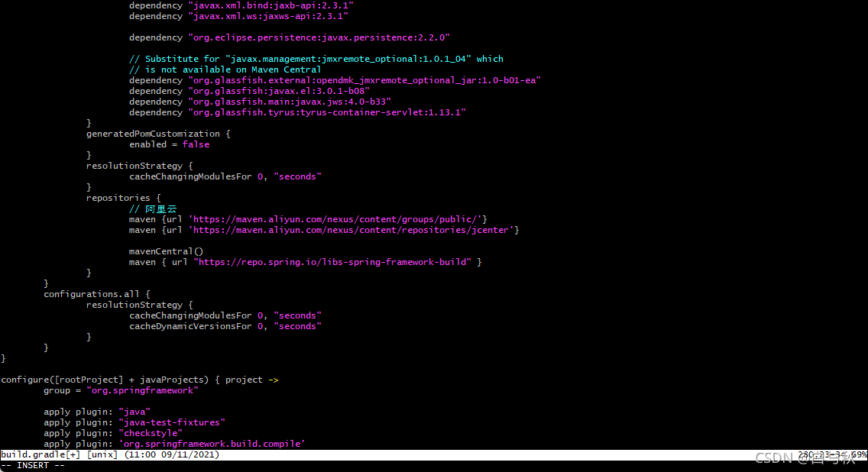Click the resolutionStrategy header inside configurations.all
868x472 pixels.
[140, 305]
